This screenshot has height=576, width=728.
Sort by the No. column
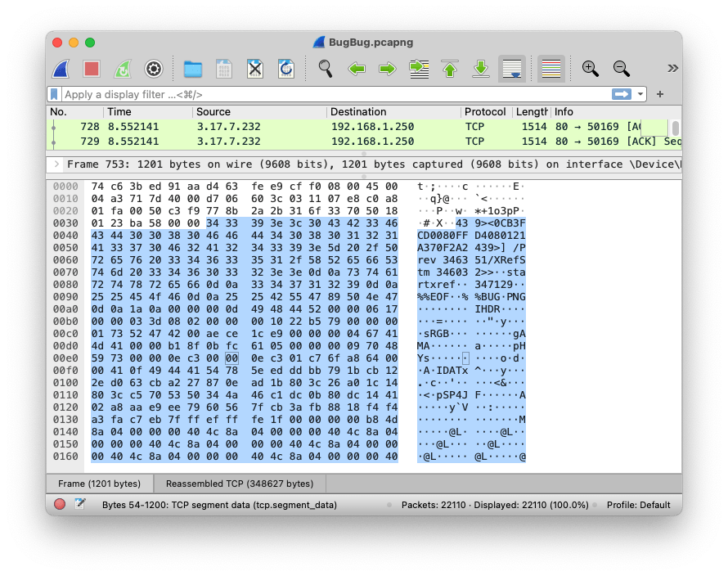75,112
